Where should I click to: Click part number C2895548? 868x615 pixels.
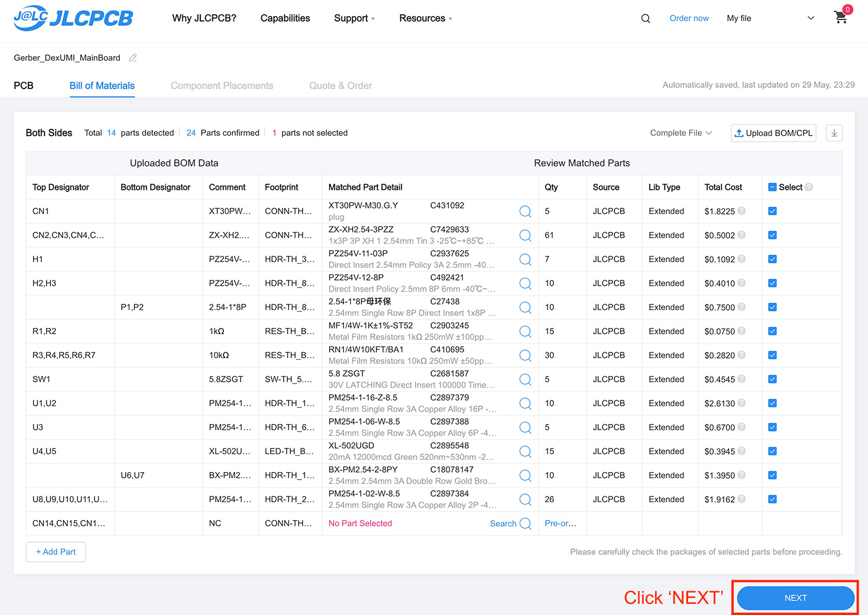coord(450,445)
